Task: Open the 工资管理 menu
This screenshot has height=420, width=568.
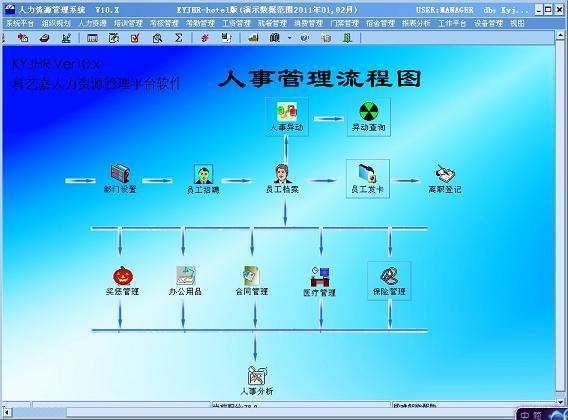Action: [236, 23]
